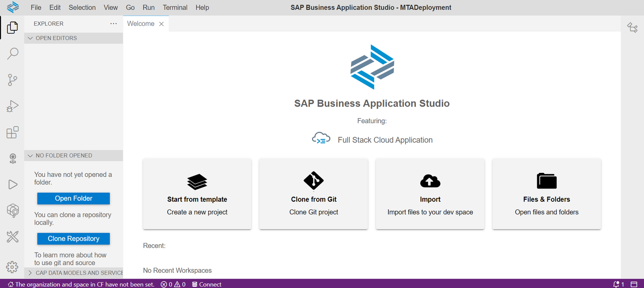The image size is (644, 288).
Task: Click Import files to your dev space
Action: tap(430, 212)
